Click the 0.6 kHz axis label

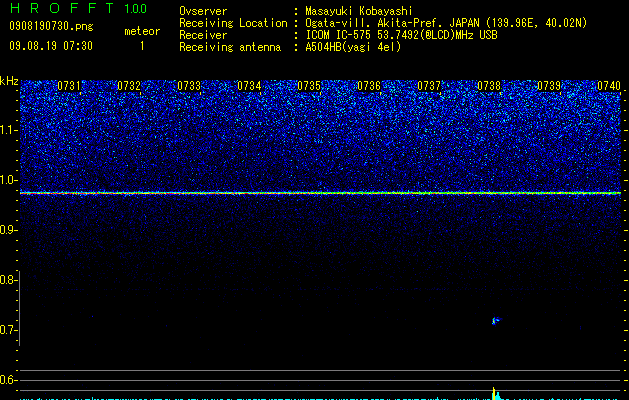click(x=8, y=380)
